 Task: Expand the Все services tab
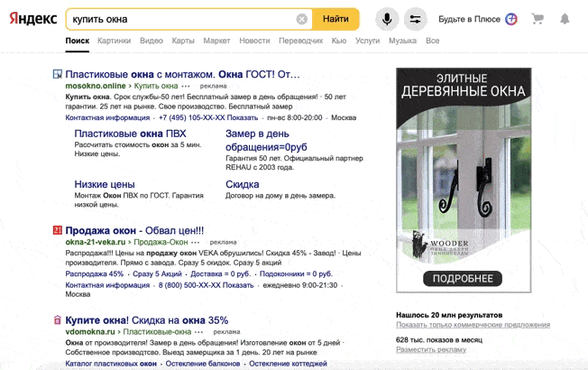click(432, 41)
